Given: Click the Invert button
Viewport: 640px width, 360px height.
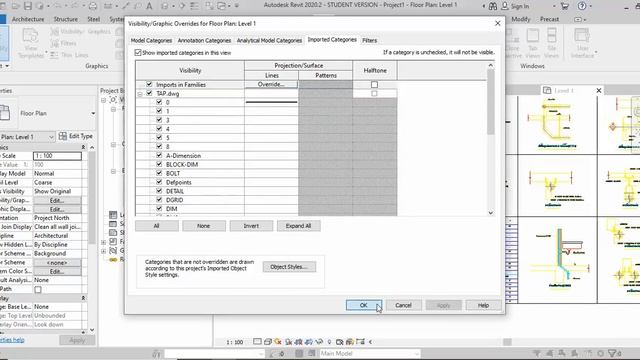Looking at the screenshot, I should click(251, 226).
